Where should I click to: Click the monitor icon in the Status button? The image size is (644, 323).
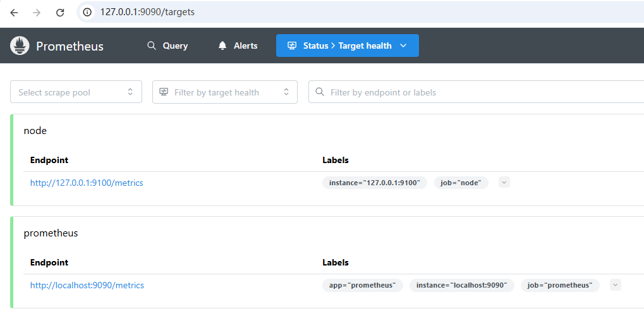[292, 46]
